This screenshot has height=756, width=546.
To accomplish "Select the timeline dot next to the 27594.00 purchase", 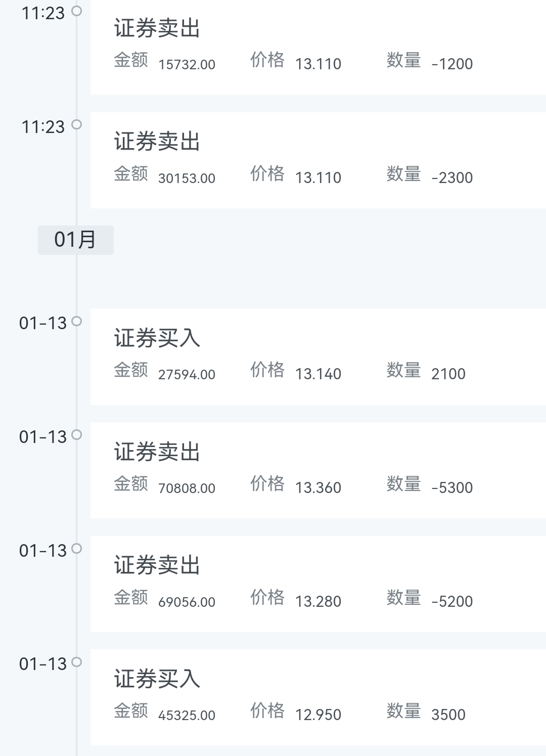I will (x=77, y=321).
